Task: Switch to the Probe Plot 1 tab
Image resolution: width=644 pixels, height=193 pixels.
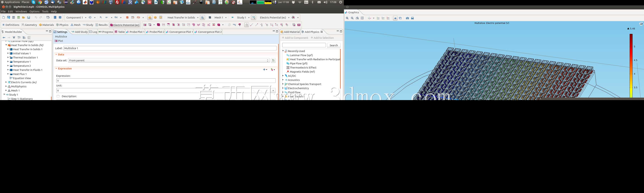Action: pyautogui.click(x=135, y=32)
